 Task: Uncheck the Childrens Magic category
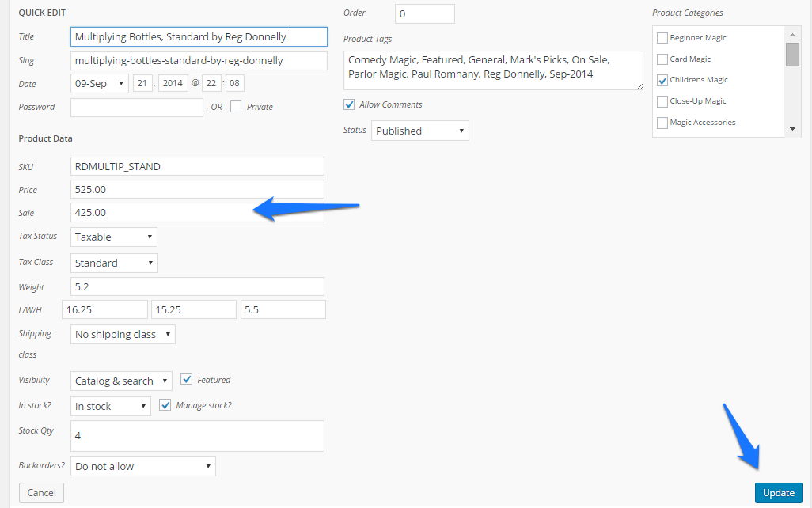pyautogui.click(x=662, y=80)
